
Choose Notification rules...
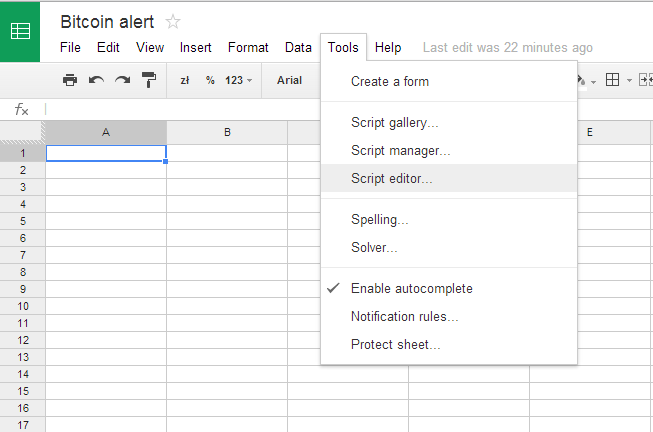[x=449, y=317]
